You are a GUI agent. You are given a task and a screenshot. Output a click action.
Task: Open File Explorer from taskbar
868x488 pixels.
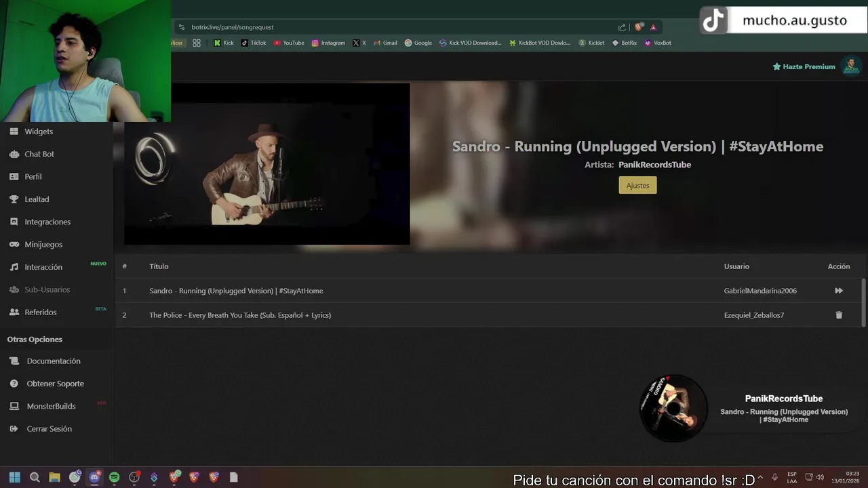(55, 477)
